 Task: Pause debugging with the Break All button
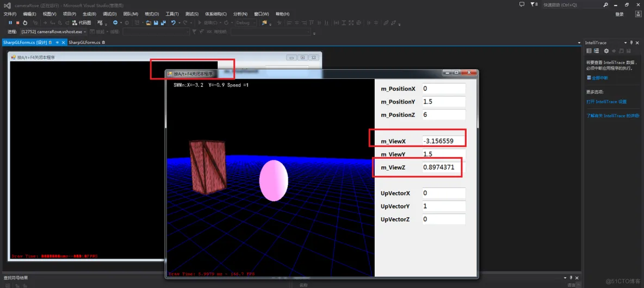coord(10,23)
